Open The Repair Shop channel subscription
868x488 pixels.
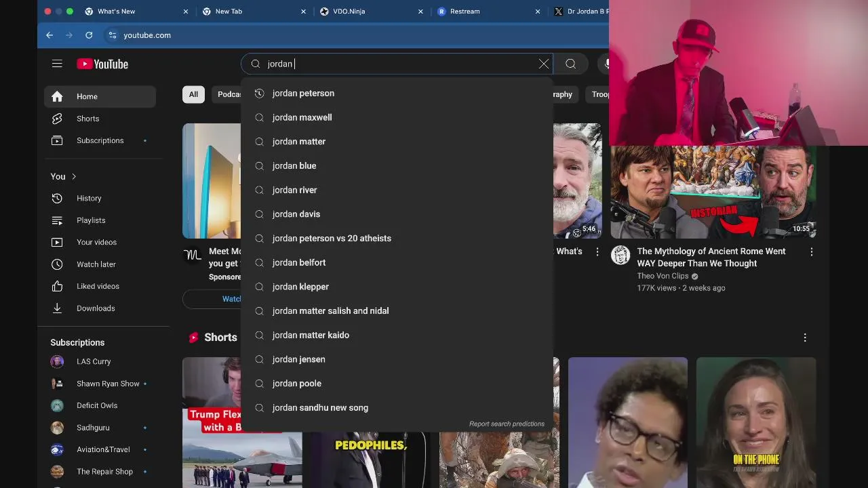[x=100, y=472]
